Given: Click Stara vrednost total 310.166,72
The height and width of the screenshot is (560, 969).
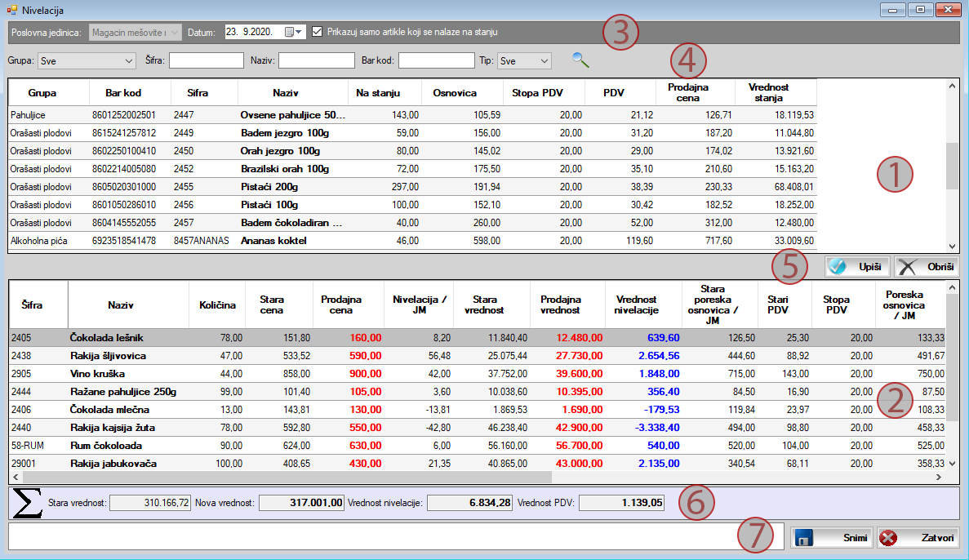Looking at the screenshot, I should point(150,503).
